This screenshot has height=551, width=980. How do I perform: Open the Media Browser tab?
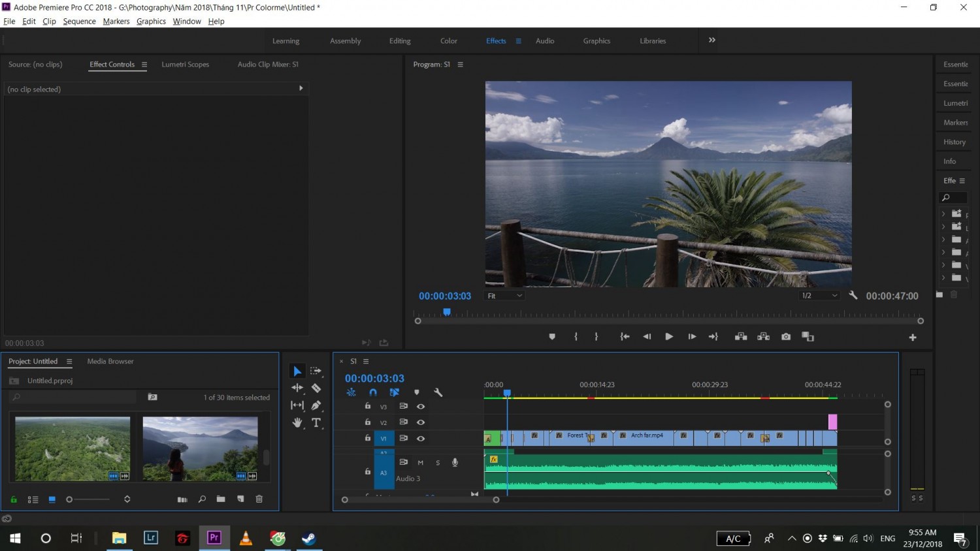110,361
